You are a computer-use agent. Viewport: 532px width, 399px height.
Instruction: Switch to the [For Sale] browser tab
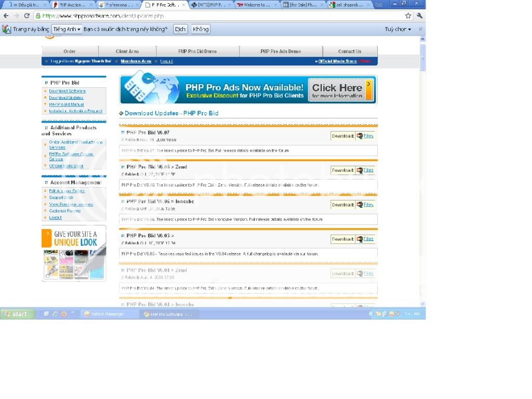pos(303,5)
